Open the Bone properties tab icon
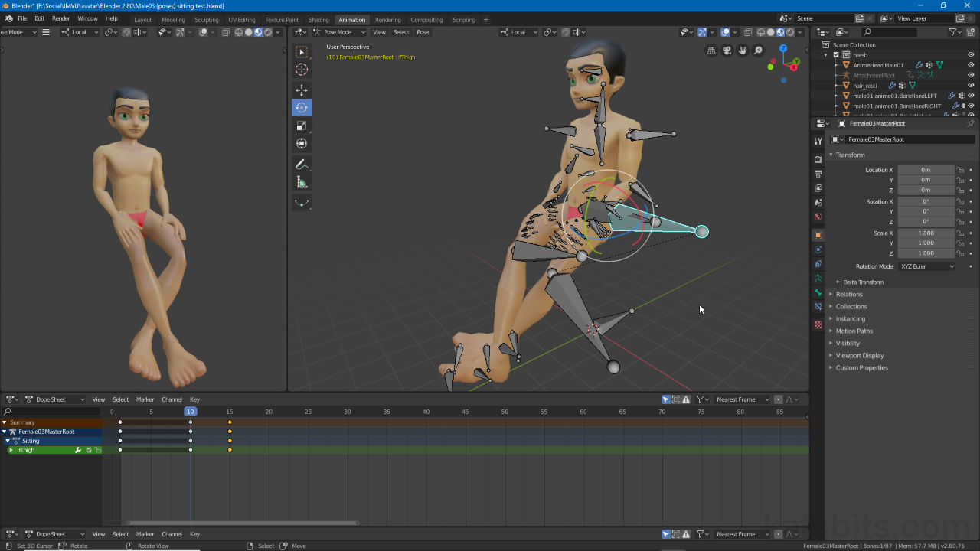This screenshot has height=551, width=980. (818, 292)
